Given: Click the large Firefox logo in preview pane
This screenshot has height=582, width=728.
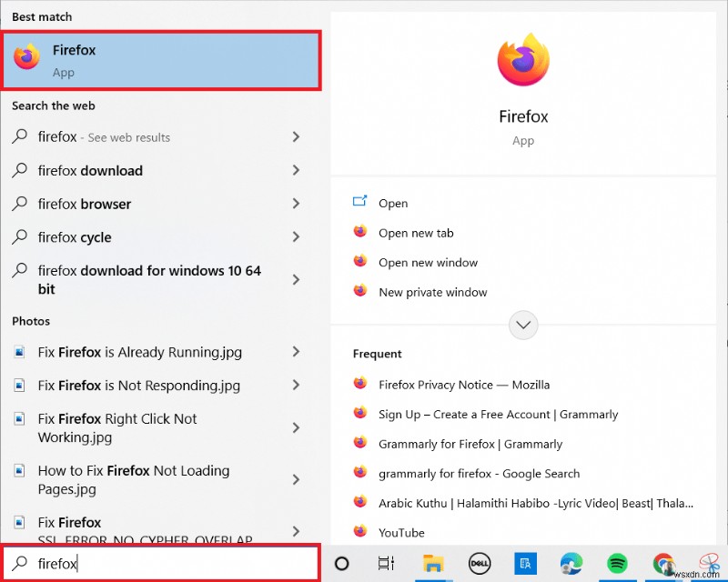Looking at the screenshot, I should [x=523, y=57].
